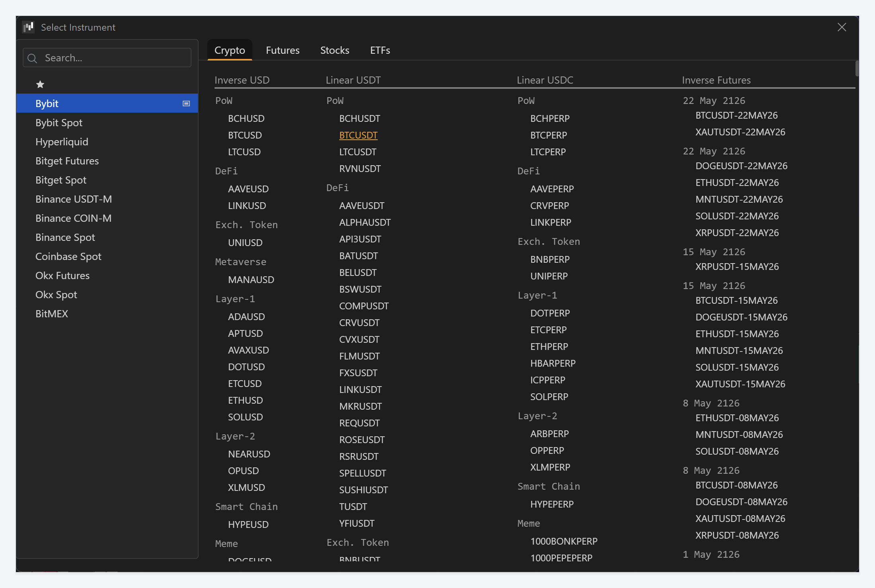Select BTCUSD instrument

coord(245,135)
